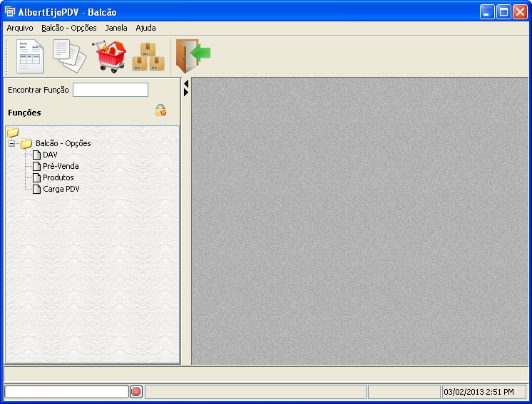Viewport: 532px width, 404px height.
Task: Click the Carga PDV page icon in tree
Action: [x=36, y=189]
